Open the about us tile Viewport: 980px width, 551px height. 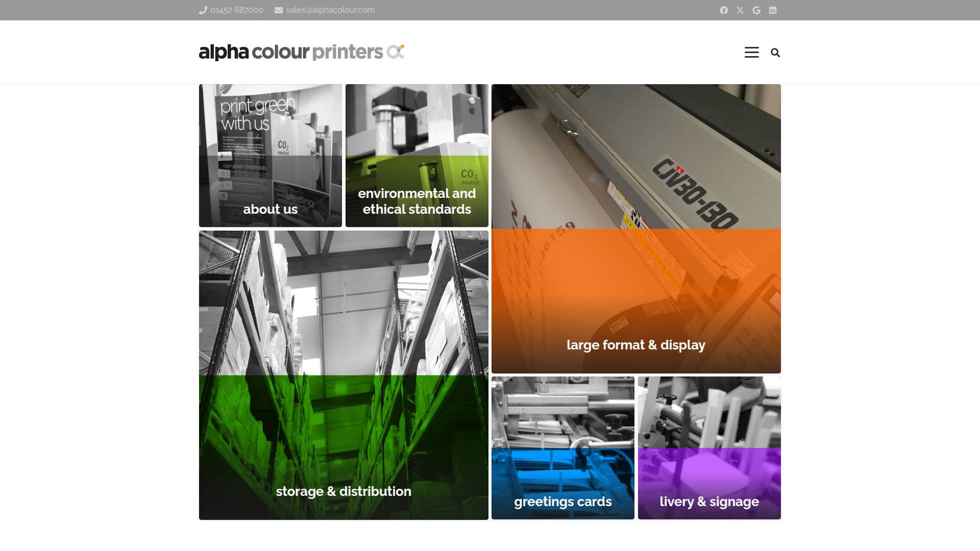coord(271,156)
